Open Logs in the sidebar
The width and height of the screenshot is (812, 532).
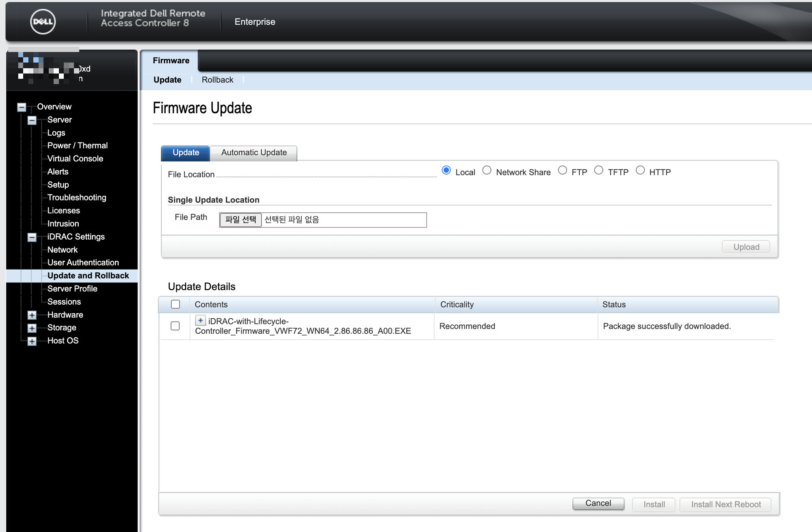coord(56,133)
